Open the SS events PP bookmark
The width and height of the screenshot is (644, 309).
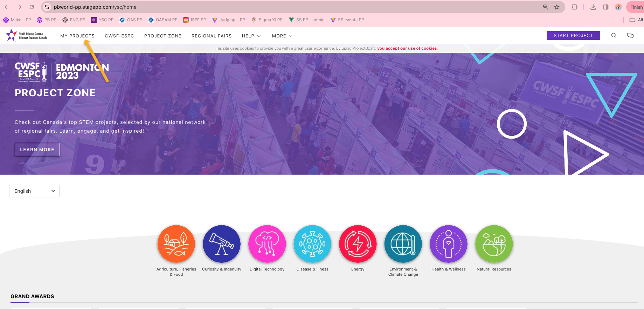347,20
